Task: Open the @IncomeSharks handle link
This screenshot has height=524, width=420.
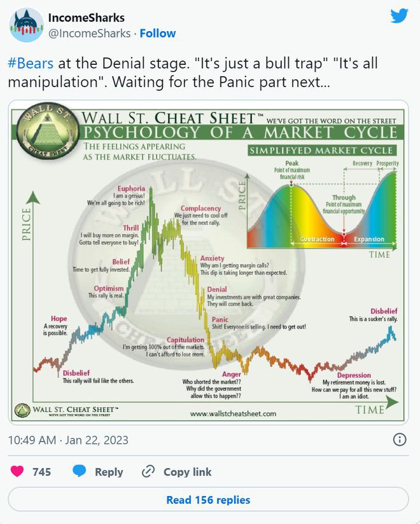Action: (89, 33)
